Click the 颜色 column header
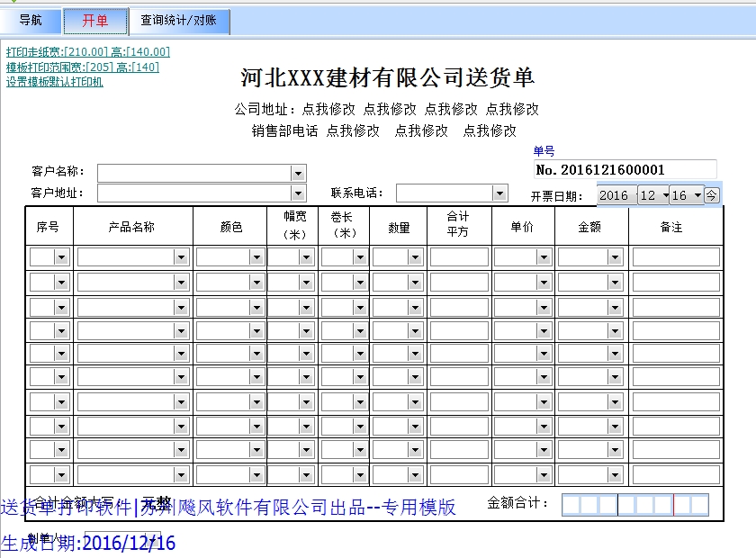 (x=230, y=226)
